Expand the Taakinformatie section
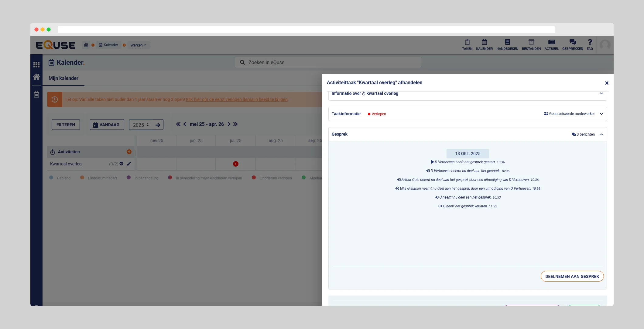Image resolution: width=644 pixels, height=329 pixels. pos(601,114)
